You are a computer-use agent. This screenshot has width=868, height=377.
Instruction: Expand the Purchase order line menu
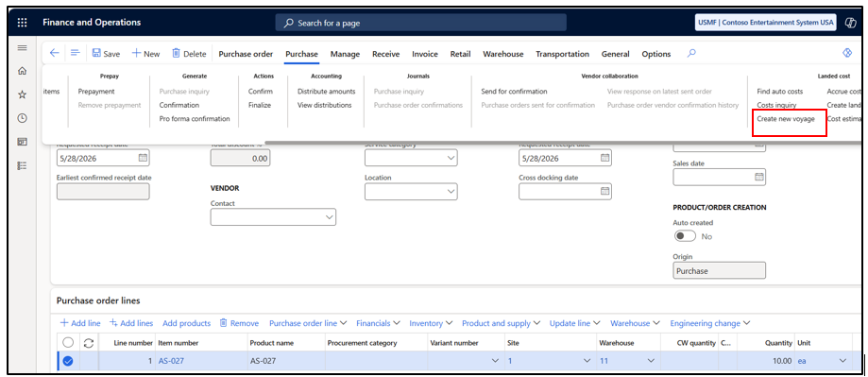[x=308, y=323]
